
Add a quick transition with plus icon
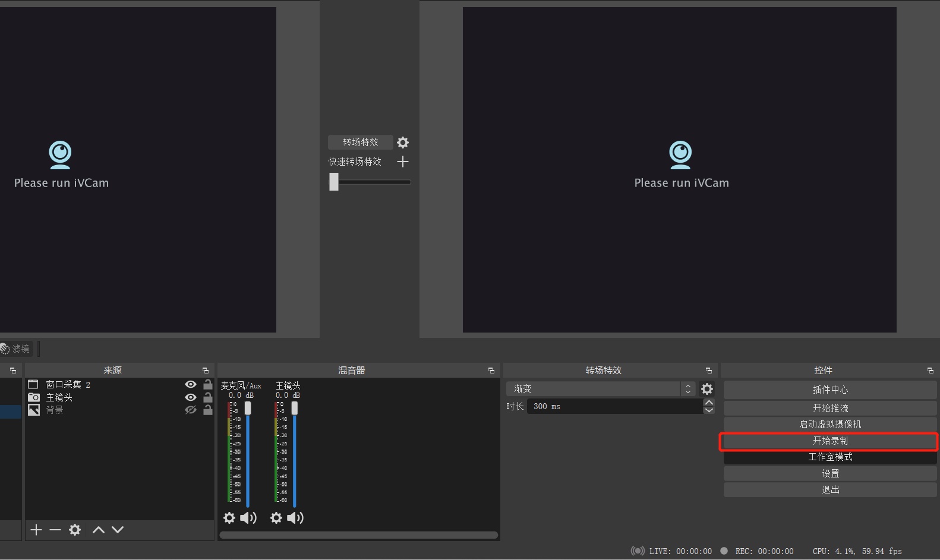point(403,162)
